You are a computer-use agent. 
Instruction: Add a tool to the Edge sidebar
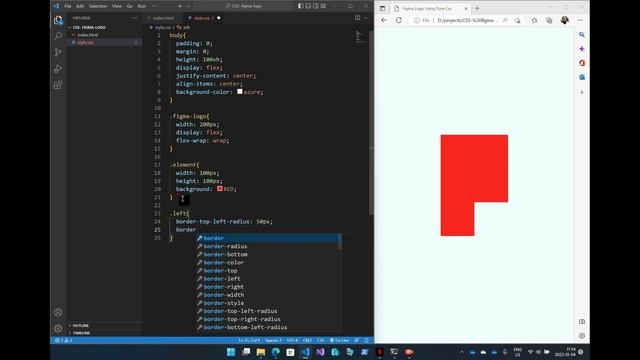[582, 92]
